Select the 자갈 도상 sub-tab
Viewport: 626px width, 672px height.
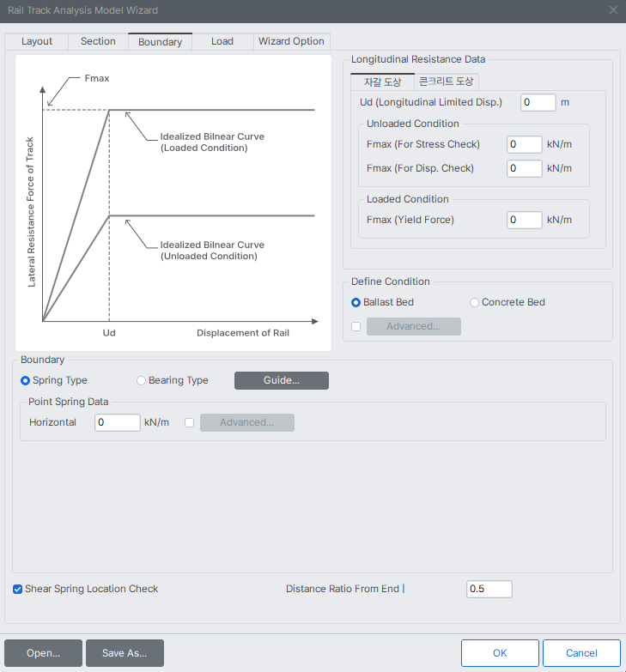[382, 82]
